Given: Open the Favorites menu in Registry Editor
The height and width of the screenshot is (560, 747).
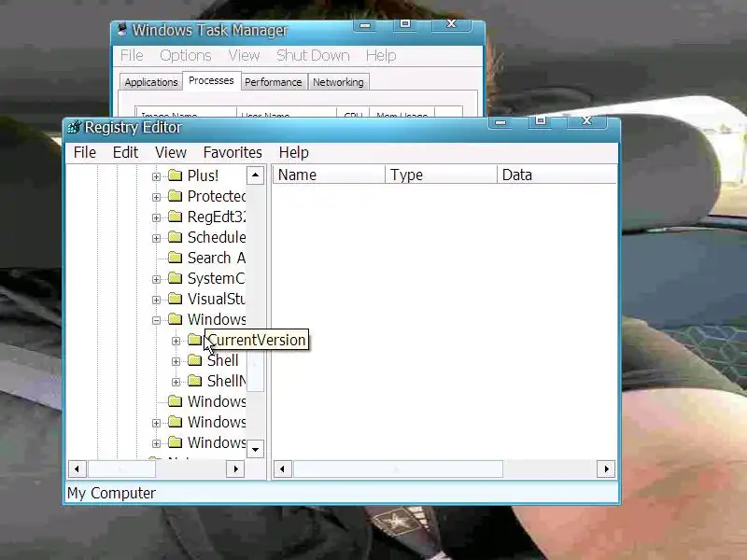Looking at the screenshot, I should point(233,152).
